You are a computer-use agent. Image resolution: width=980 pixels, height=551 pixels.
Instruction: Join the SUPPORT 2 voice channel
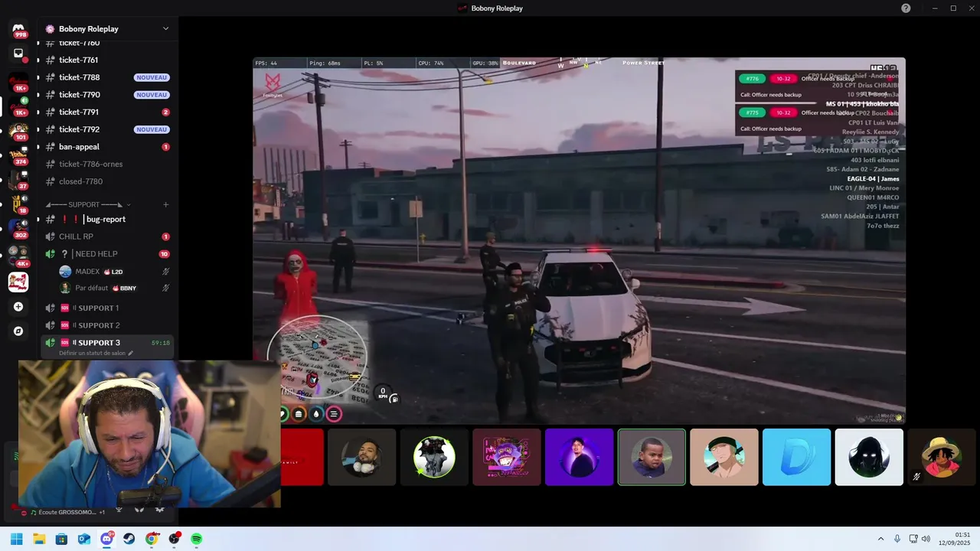[x=107, y=325]
